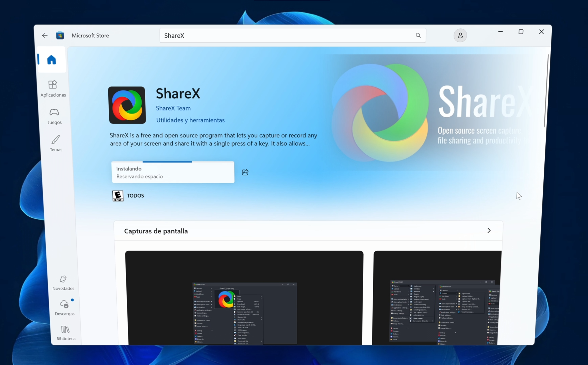This screenshot has width=588, height=365.
Task: Expand Capturas de pantalla with chevron
Action: click(x=489, y=231)
